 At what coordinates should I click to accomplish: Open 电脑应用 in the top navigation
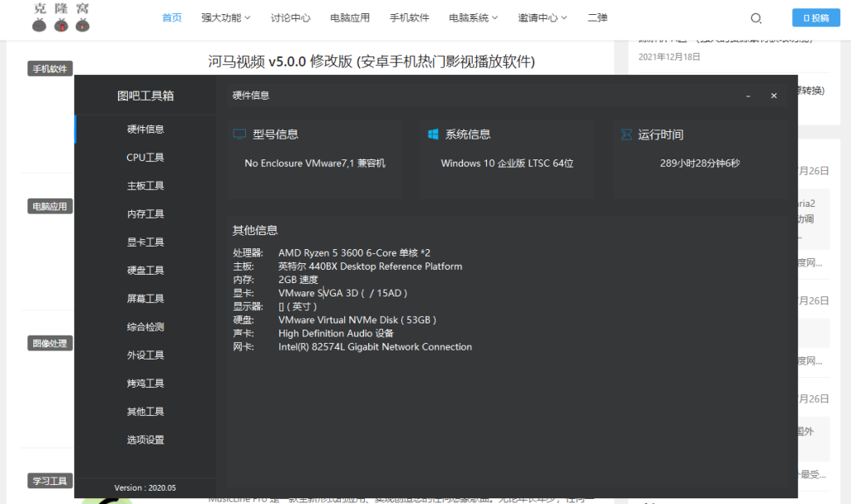pyautogui.click(x=350, y=18)
